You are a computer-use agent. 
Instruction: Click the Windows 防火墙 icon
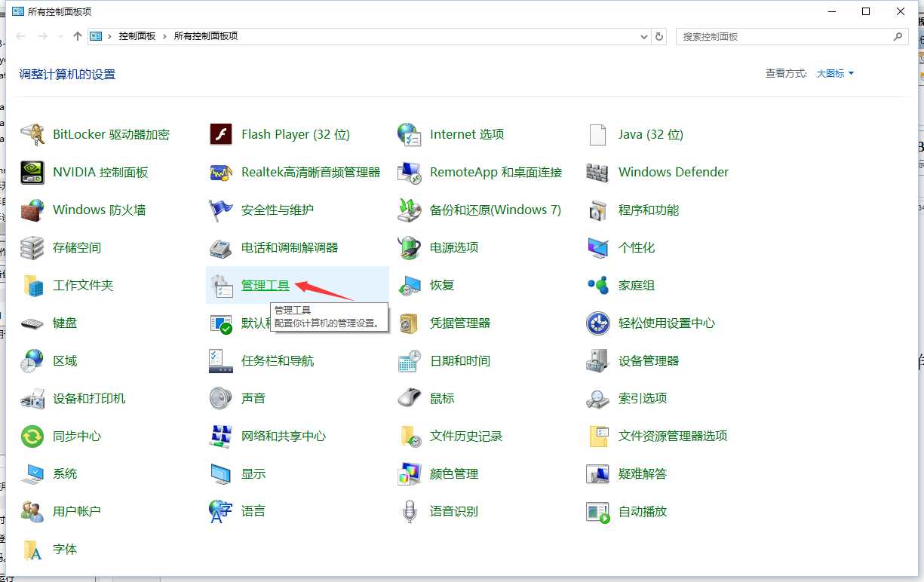pyautogui.click(x=32, y=210)
